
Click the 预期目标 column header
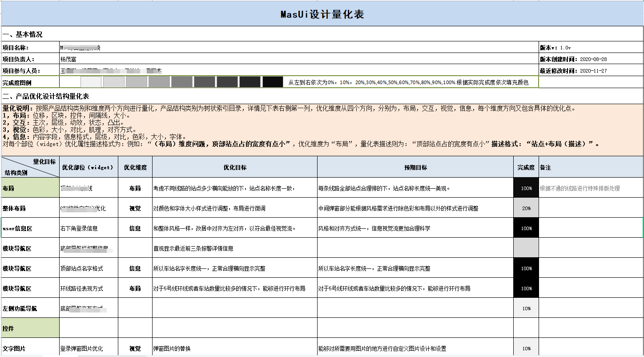click(415, 167)
